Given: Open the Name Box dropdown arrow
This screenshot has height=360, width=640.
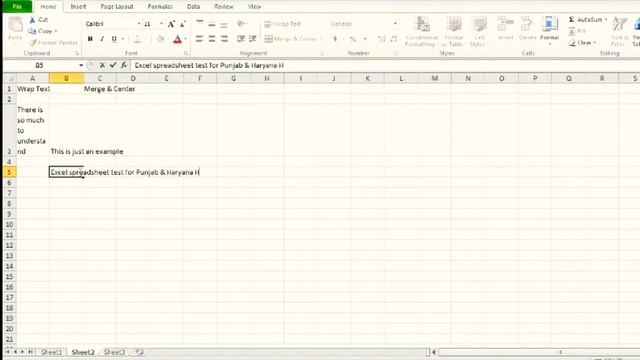Looking at the screenshot, I should (x=81, y=65).
